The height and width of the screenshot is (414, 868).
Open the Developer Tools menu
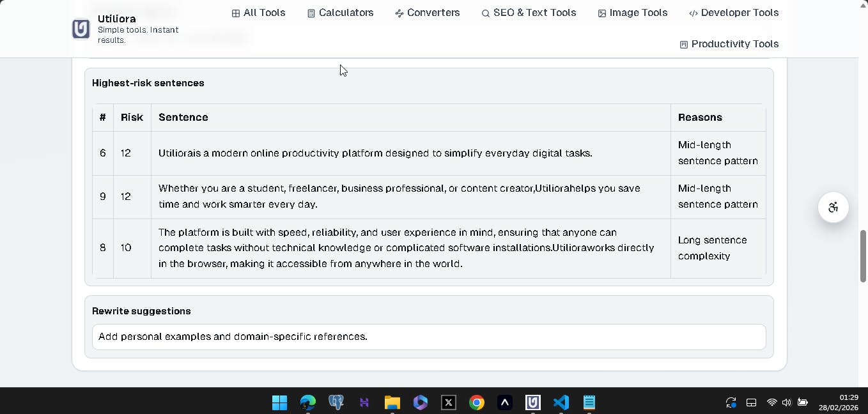(x=734, y=13)
